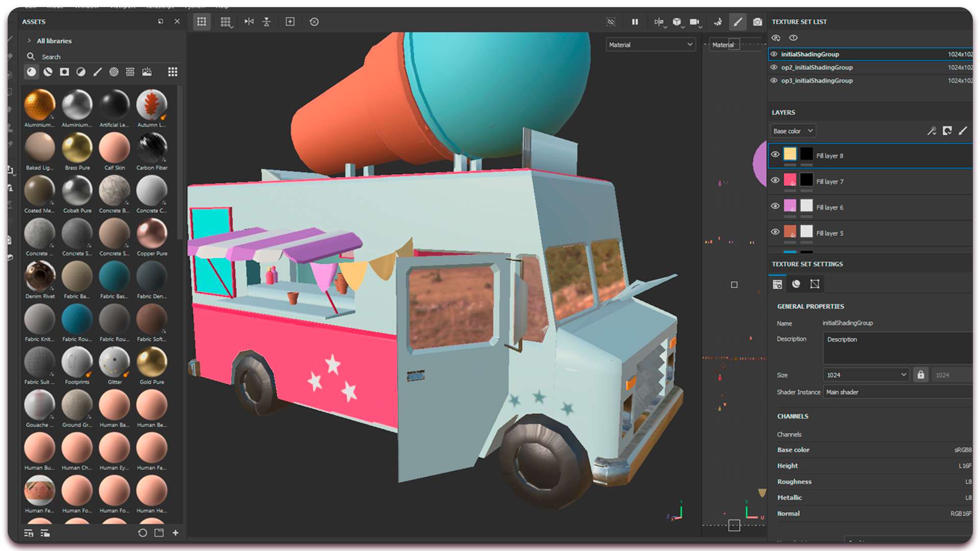Toggle the size lock icon
The height and width of the screenshot is (551, 980).
[920, 375]
